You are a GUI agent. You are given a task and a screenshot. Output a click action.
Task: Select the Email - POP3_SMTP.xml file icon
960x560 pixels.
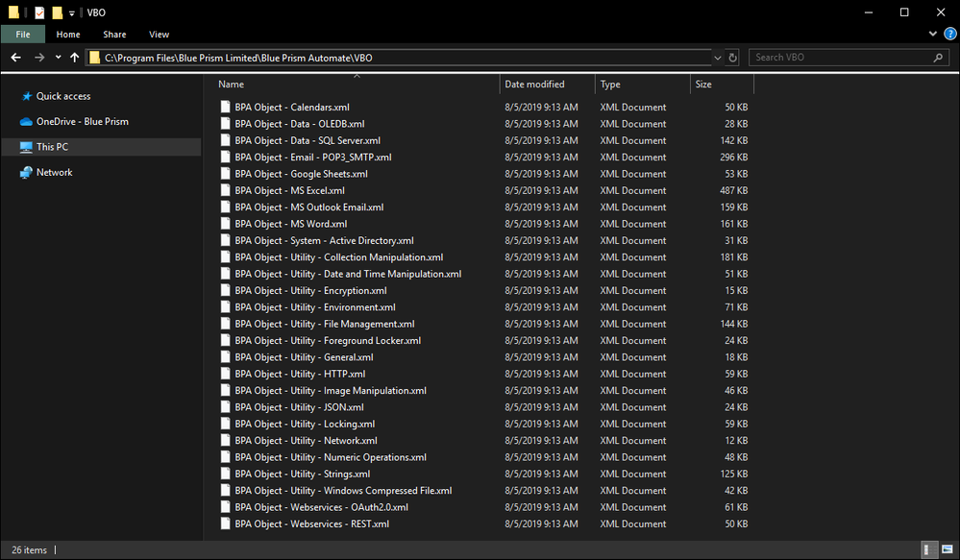tap(225, 158)
